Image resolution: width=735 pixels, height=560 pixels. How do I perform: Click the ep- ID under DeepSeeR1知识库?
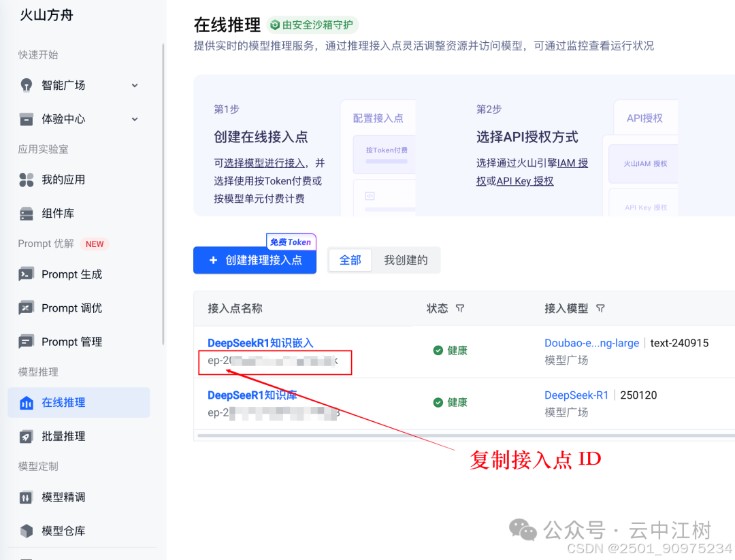point(274,413)
